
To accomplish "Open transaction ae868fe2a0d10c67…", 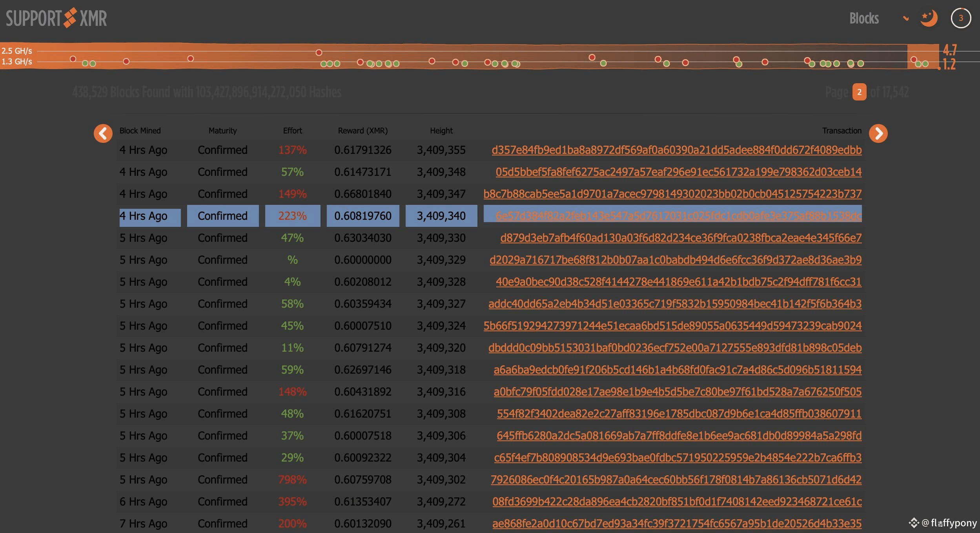I will (x=677, y=524).
